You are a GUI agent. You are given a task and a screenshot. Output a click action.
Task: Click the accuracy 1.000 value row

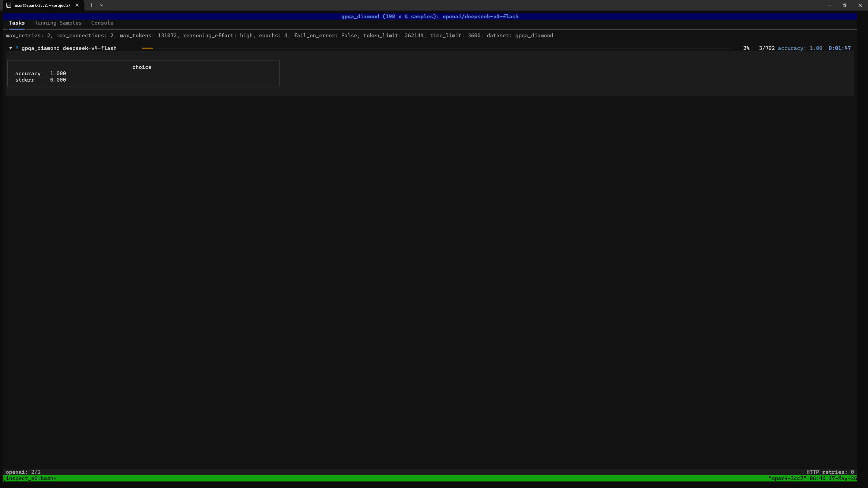click(40, 73)
